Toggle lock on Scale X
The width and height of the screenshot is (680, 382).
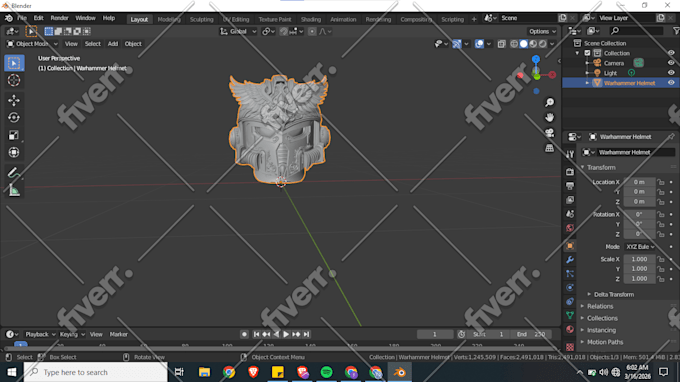[x=660, y=259]
